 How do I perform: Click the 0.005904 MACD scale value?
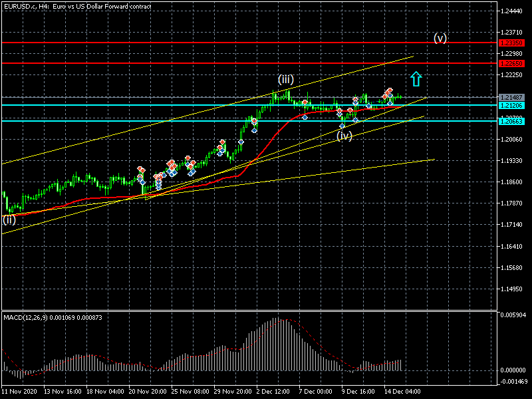pos(513,315)
